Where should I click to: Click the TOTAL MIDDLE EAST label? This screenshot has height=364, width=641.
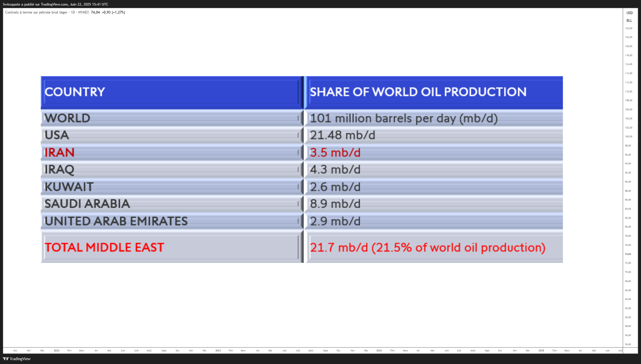104,248
